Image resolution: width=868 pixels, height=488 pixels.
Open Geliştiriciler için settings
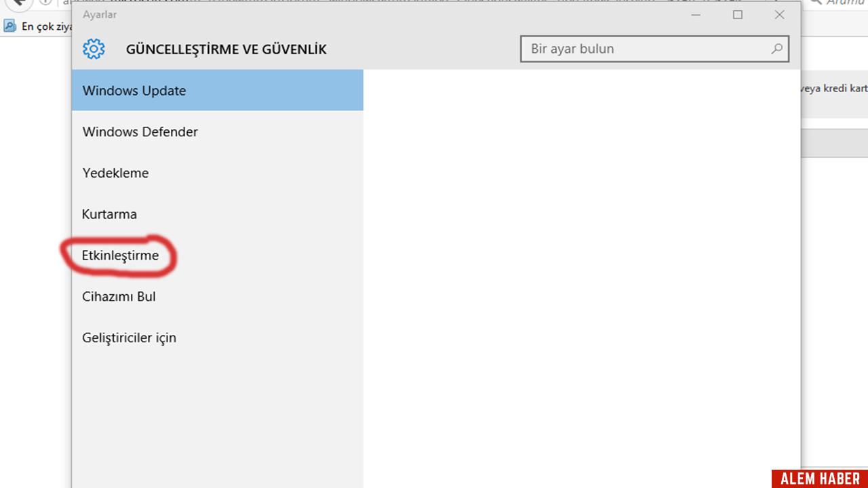[129, 337]
